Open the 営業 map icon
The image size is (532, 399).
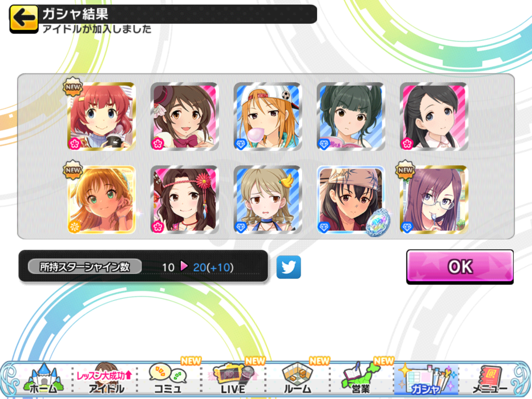coord(361,379)
